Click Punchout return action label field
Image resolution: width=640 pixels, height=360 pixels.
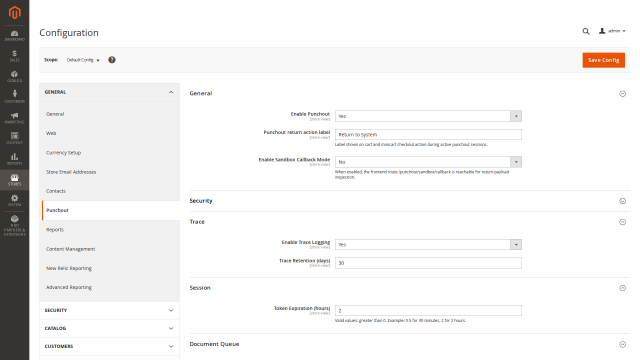428,135
